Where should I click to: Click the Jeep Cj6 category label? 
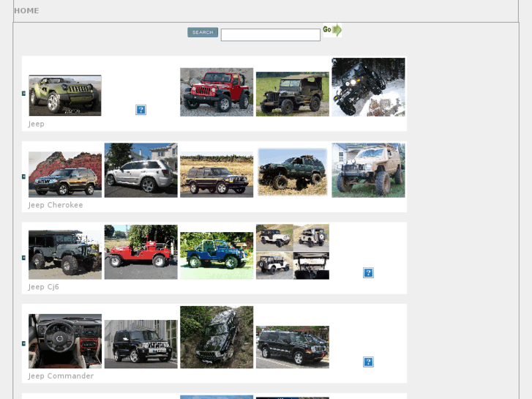pyautogui.click(x=44, y=287)
